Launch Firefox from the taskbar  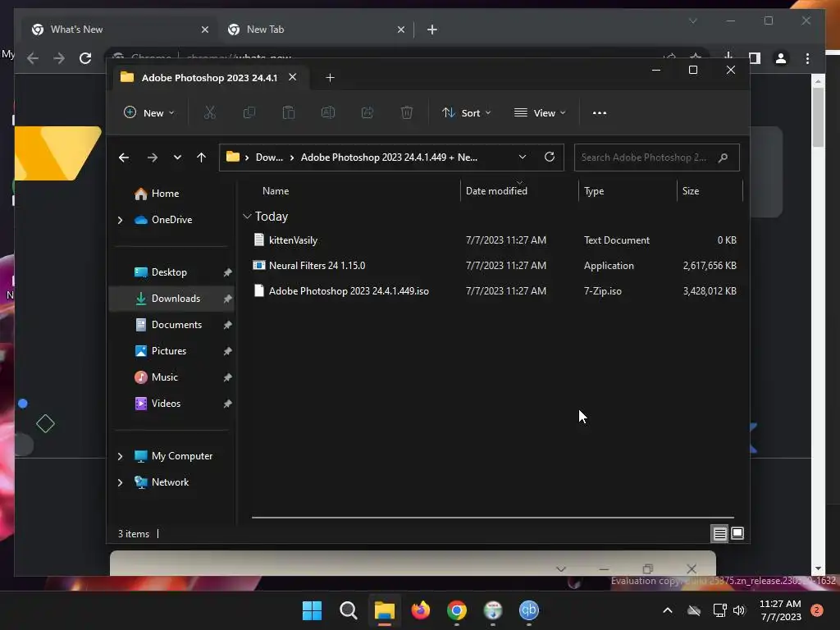[x=421, y=610]
